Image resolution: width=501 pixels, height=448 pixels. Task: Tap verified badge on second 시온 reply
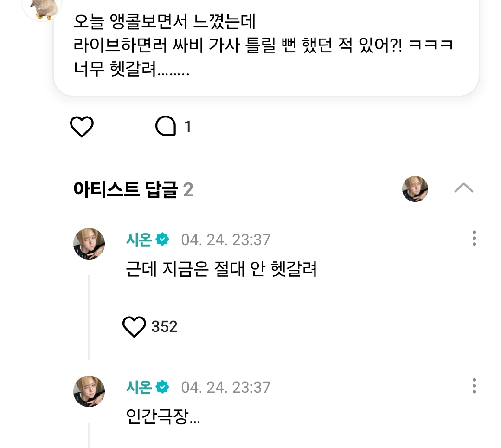[x=163, y=387]
